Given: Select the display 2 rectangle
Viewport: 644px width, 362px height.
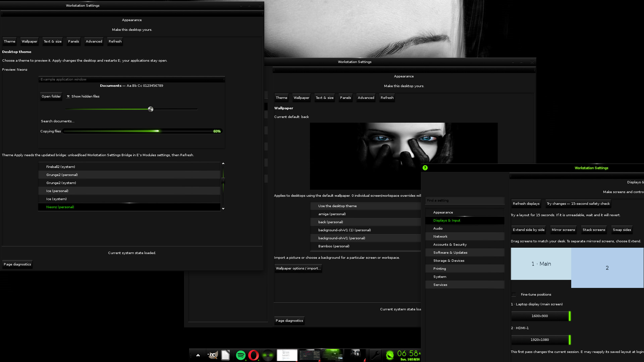Looking at the screenshot, I should [607, 268].
